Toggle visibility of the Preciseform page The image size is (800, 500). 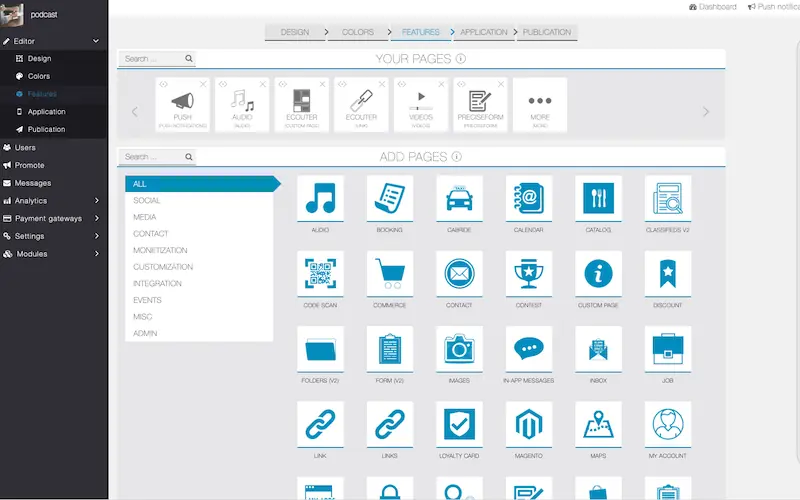point(462,84)
